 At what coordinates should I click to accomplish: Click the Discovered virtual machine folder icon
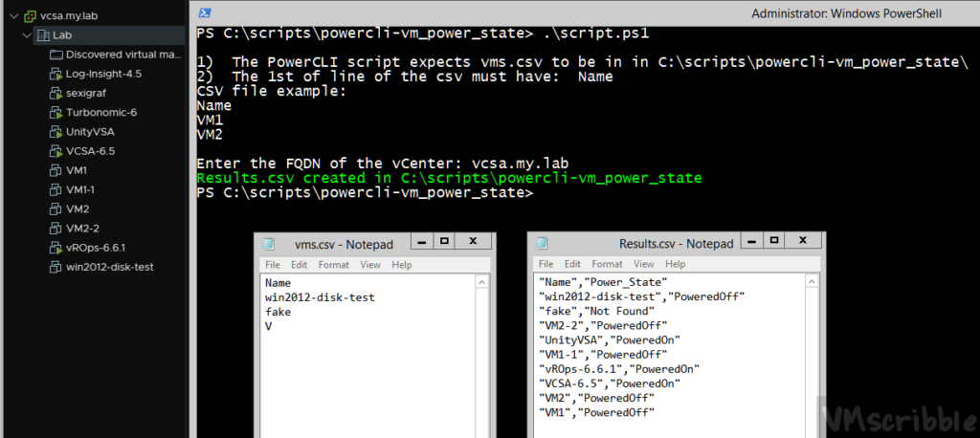coord(56,55)
